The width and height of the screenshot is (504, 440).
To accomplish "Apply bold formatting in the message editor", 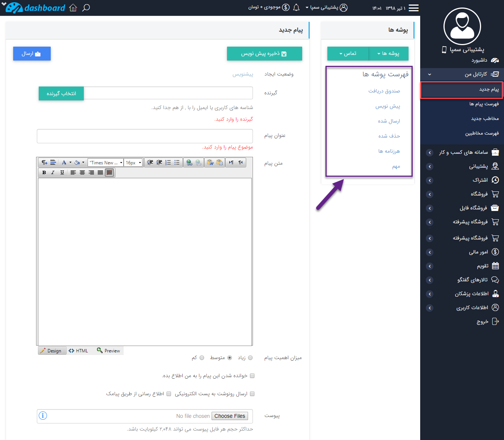I will (x=44, y=172).
